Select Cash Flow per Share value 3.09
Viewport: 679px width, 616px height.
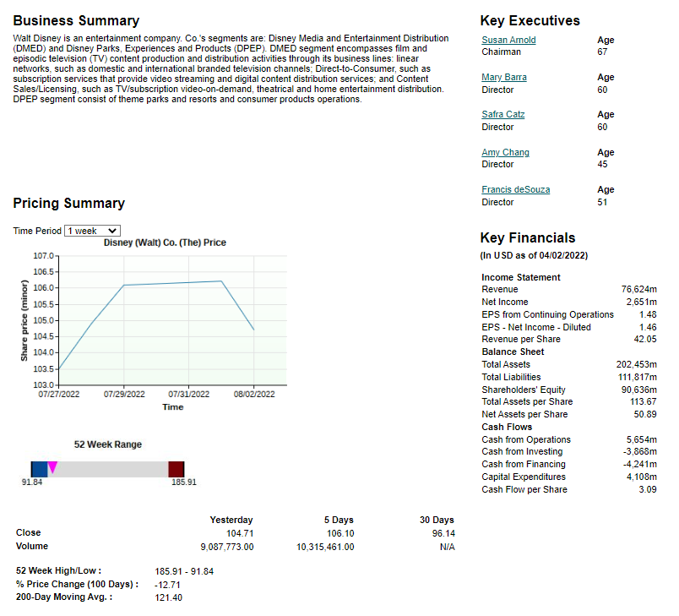point(648,489)
